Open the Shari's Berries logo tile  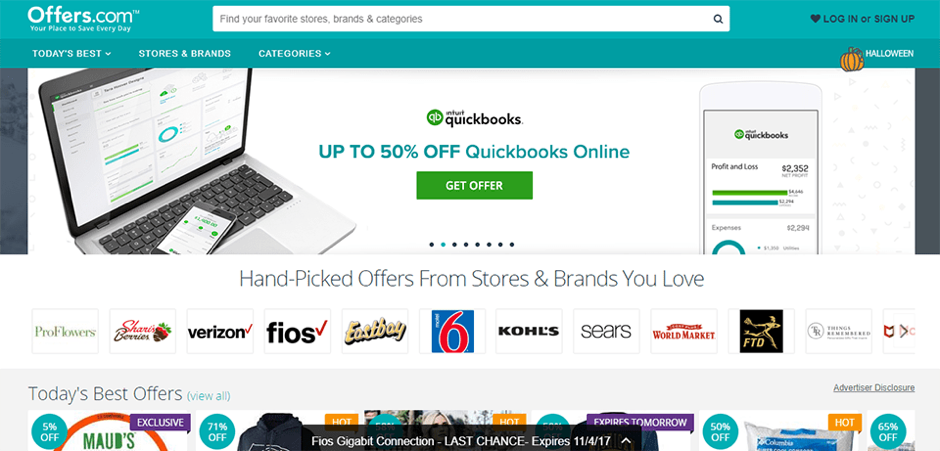coord(143,331)
